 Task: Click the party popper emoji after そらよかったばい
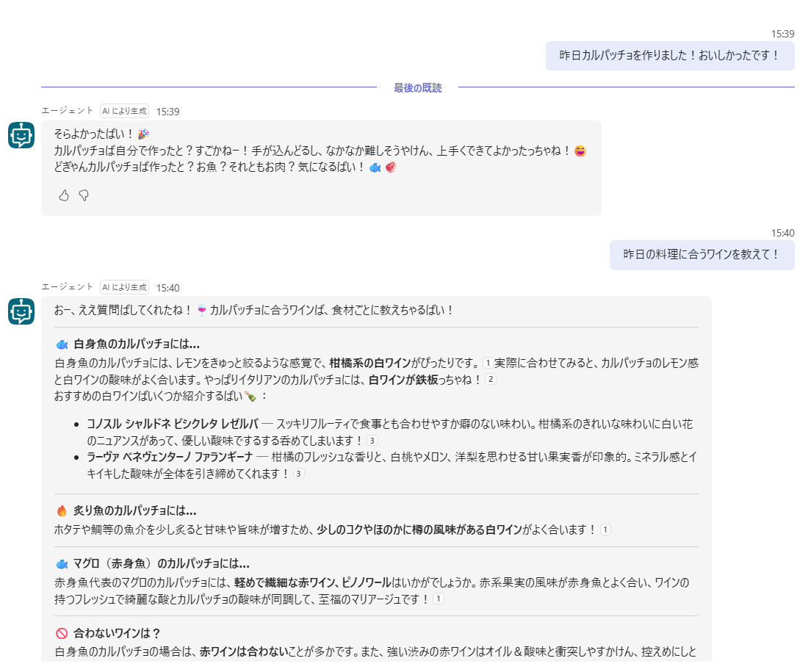tap(143, 134)
